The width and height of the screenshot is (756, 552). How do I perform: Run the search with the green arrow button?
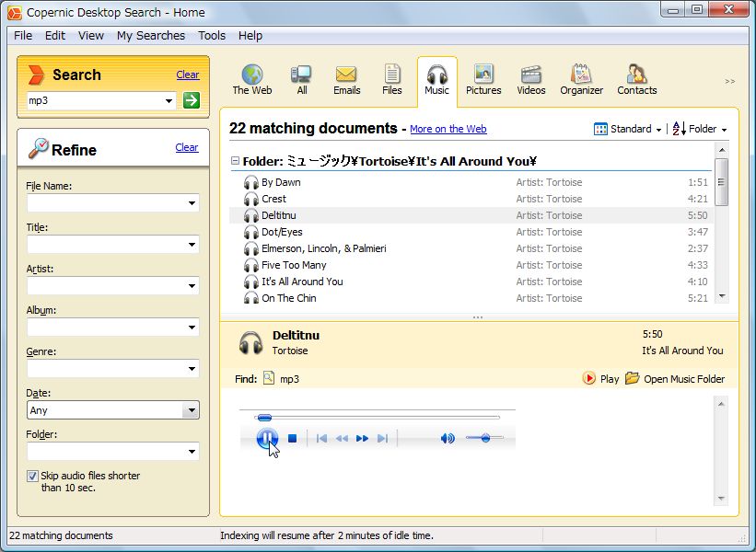point(192,100)
